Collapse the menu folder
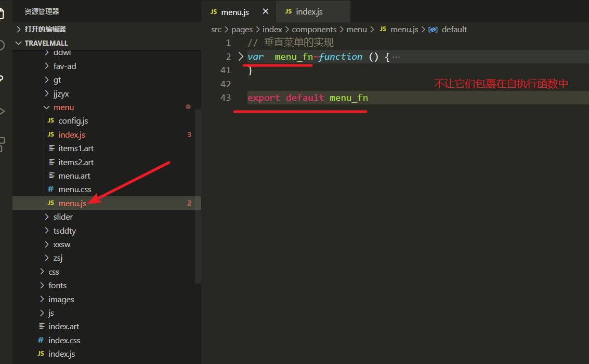Viewport: 589px width, 364px height. pyautogui.click(x=47, y=107)
